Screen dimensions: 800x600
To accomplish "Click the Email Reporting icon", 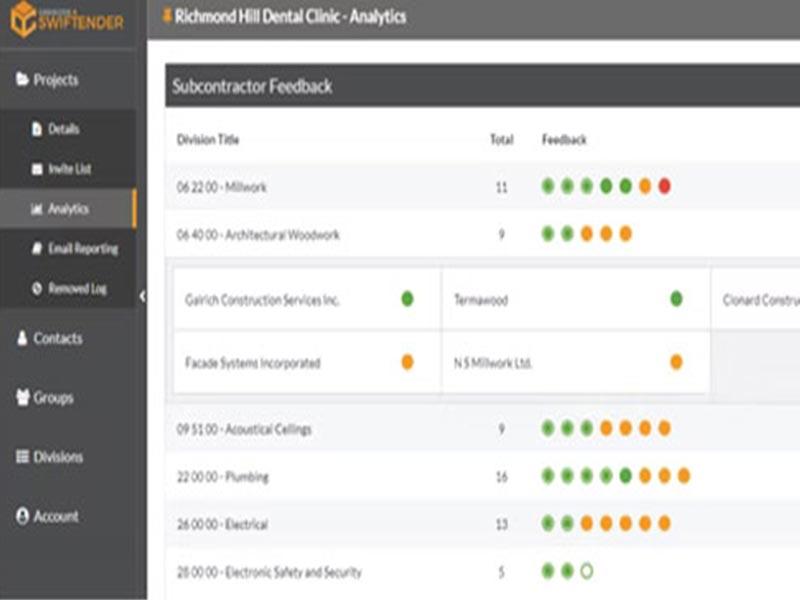I will click(x=37, y=248).
